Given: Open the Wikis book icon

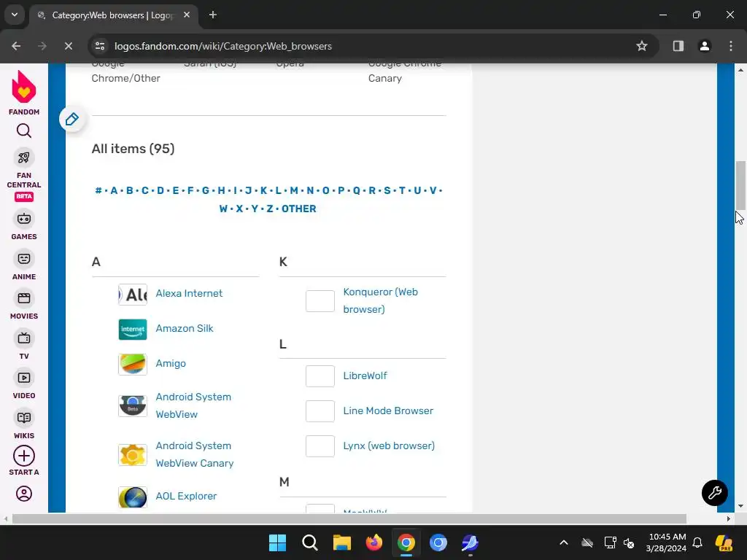Looking at the screenshot, I should click(x=24, y=418).
